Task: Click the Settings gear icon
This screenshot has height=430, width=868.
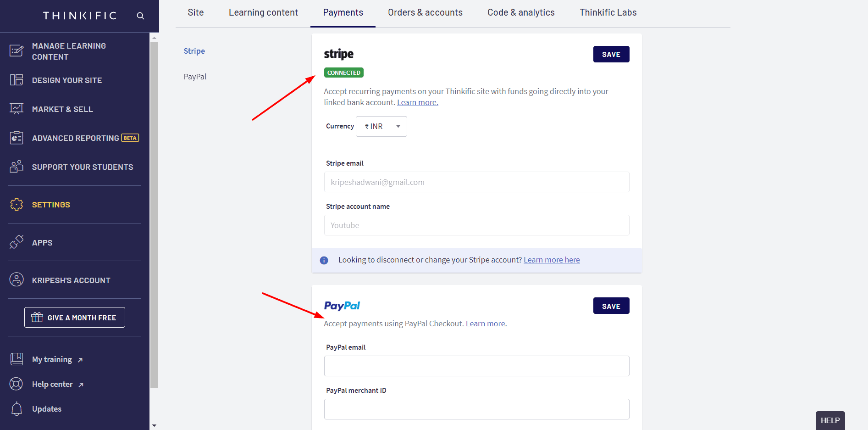Action: click(x=17, y=204)
